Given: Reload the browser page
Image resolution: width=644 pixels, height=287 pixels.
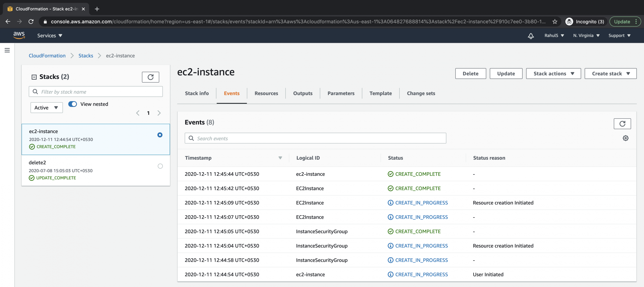Looking at the screenshot, I should [31, 22].
